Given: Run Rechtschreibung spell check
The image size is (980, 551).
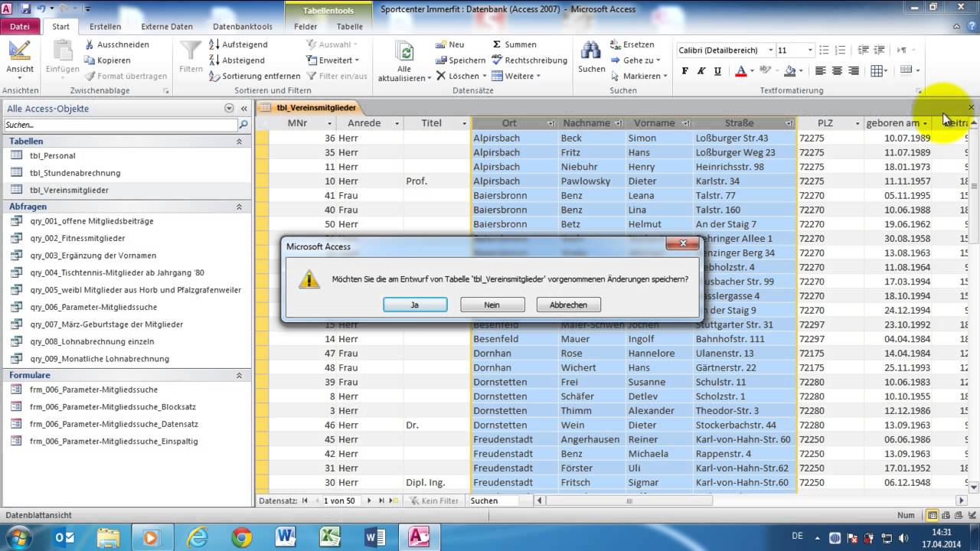Looking at the screenshot, I should coord(530,60).
